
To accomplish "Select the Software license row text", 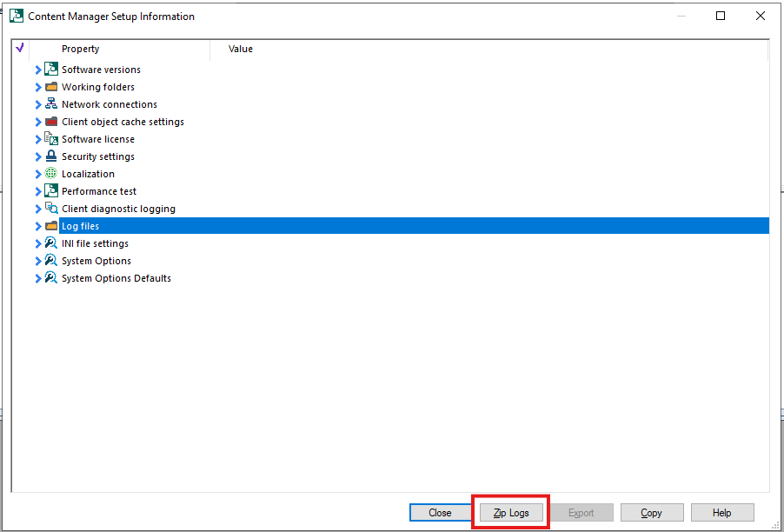I will coord(98,139).
